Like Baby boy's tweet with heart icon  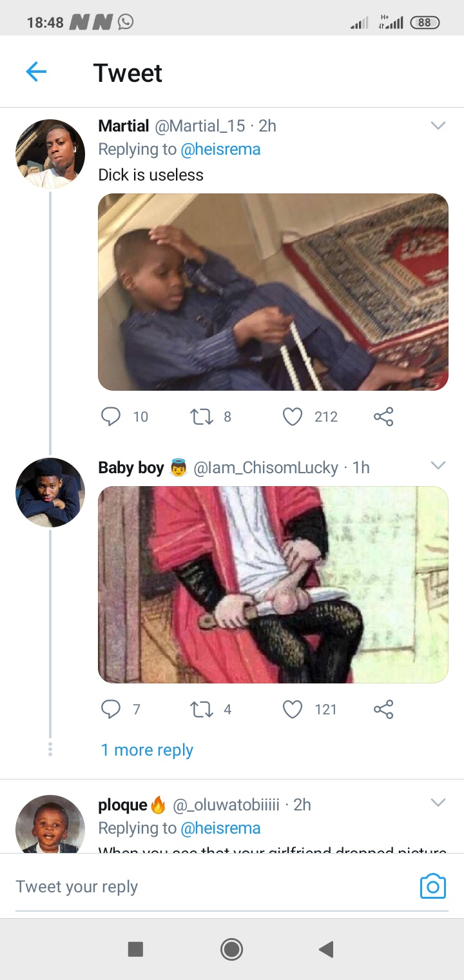[x=293, y=709]
